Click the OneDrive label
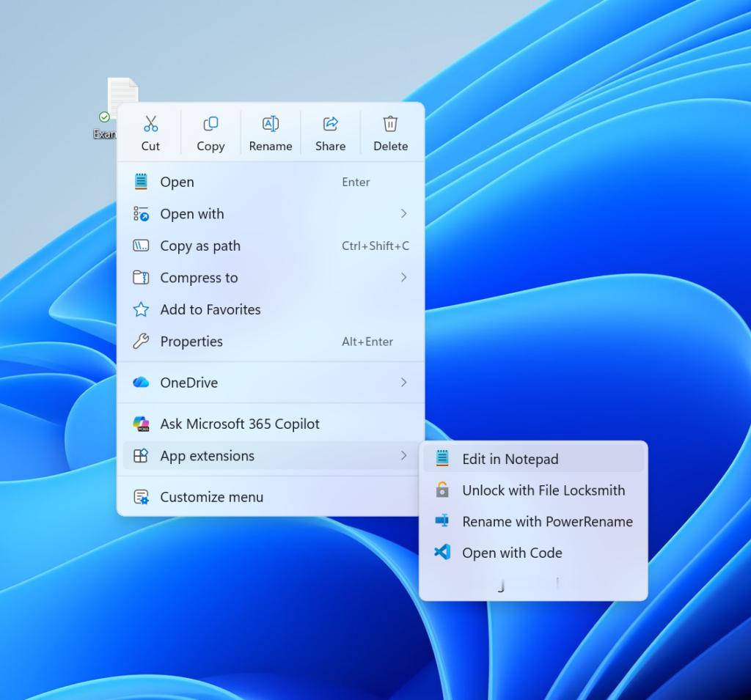Image resolution: width=751 pixels, height=700 pixels. [189, 383]
